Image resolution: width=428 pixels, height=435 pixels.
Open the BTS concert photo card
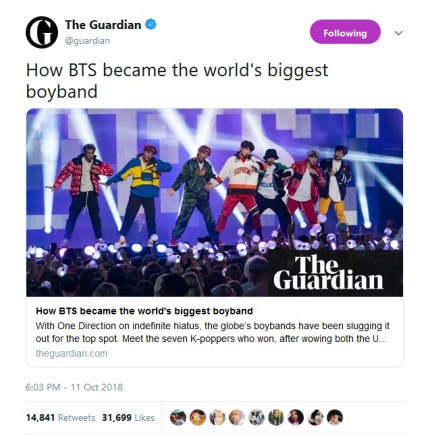(x=214, y=202)
